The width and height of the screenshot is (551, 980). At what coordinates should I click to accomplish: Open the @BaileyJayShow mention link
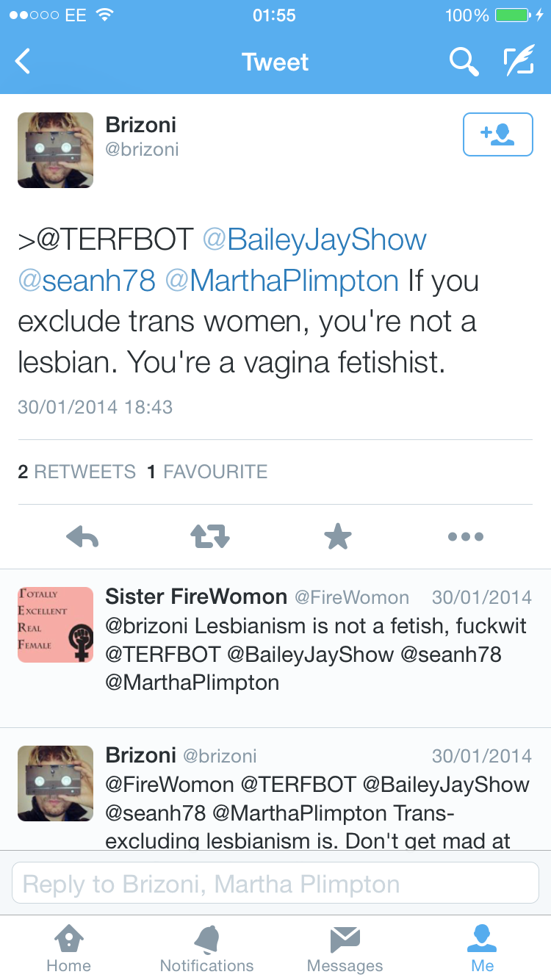tap(314, 239)
